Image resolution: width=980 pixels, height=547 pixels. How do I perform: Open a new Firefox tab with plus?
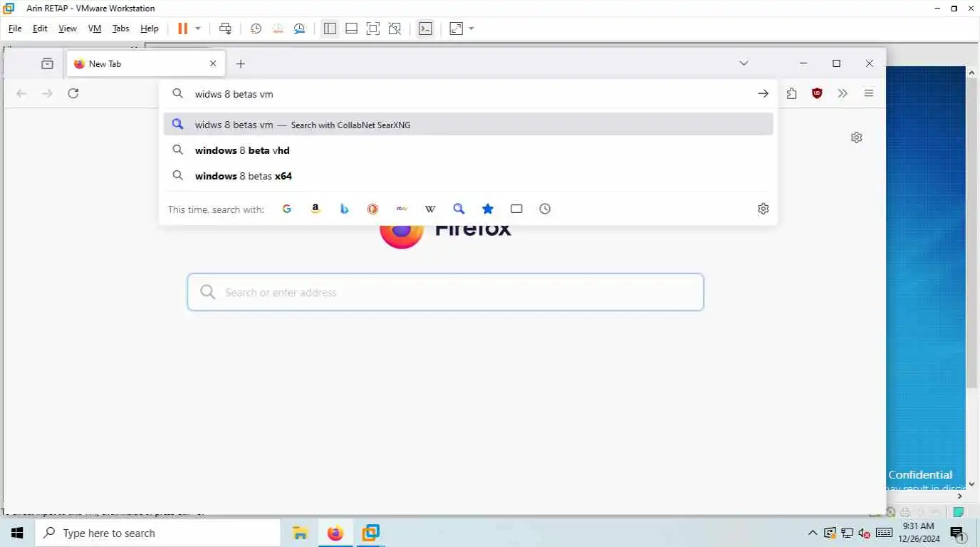pos(241,63)
